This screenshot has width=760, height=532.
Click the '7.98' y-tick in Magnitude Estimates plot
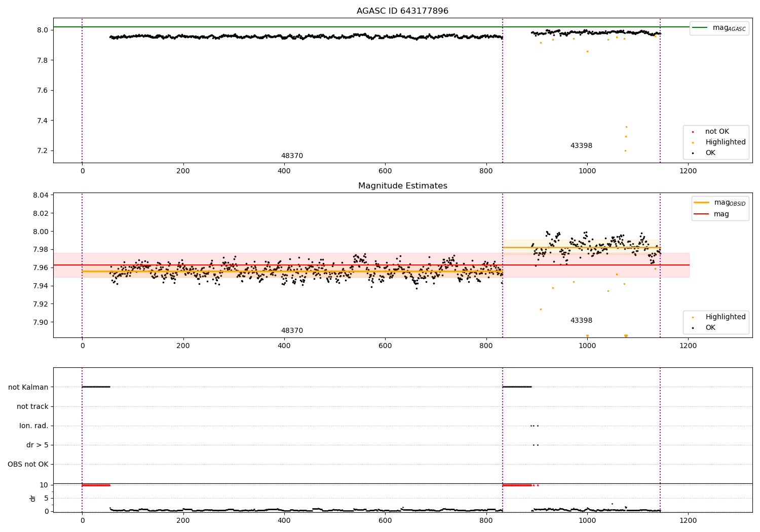click(40, 250)
